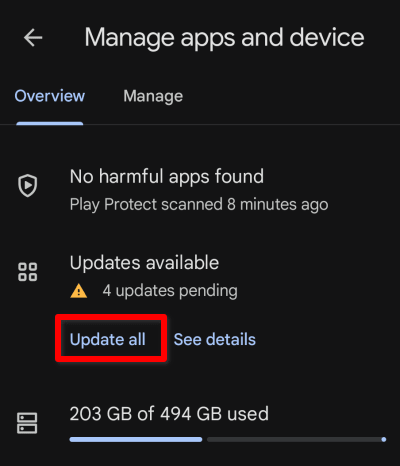Click the end dot of the storage bar
This screenshot has height=466, width=400.
384,440
